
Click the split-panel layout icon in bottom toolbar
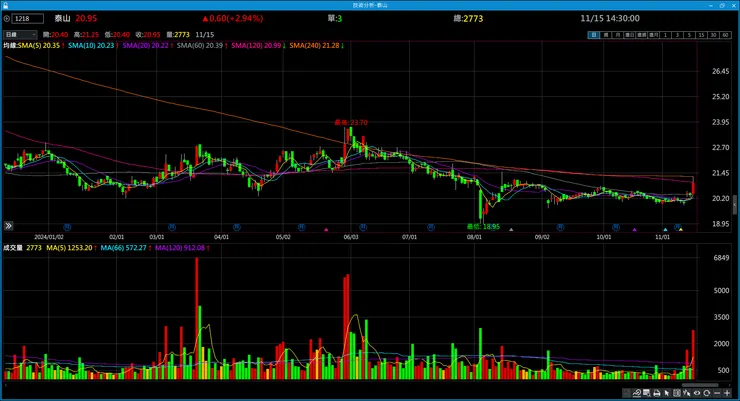tap(677, 393)
